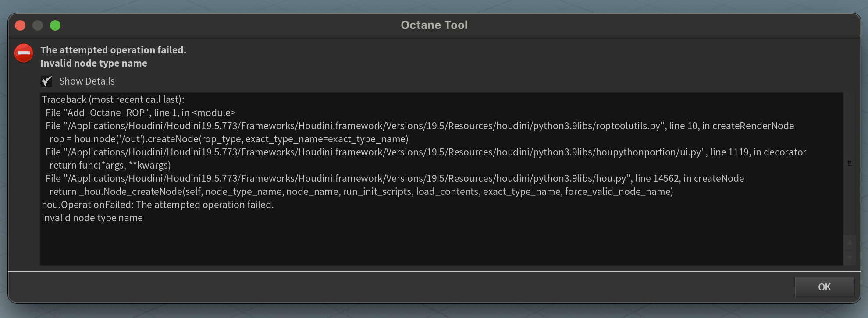Click the 'hou.OperationFailed' error line
Screen dimensions: 868x318
click(x=157, y=205)
